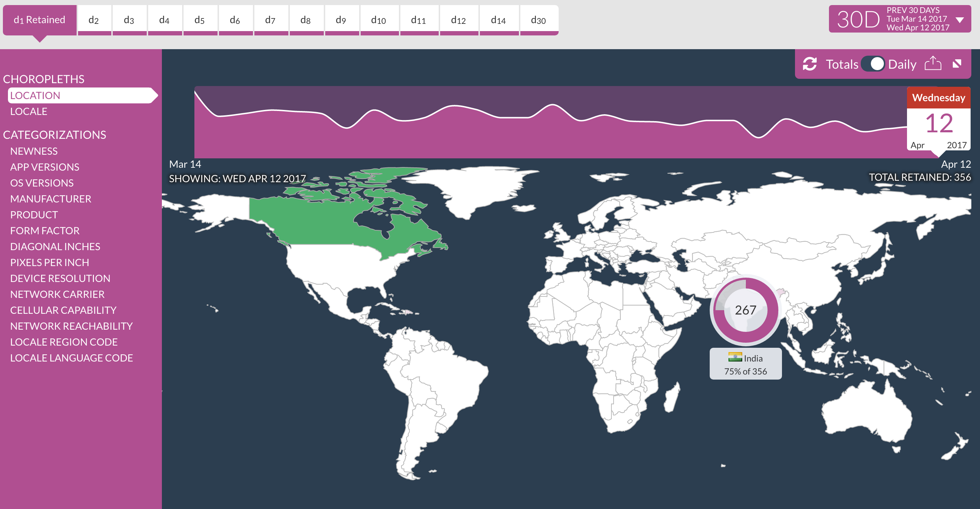Image resolution: width=980 pixels, height=509 pixels.
Task: Open MANUFACTURER categorization
Action: [x=51, y=199]
